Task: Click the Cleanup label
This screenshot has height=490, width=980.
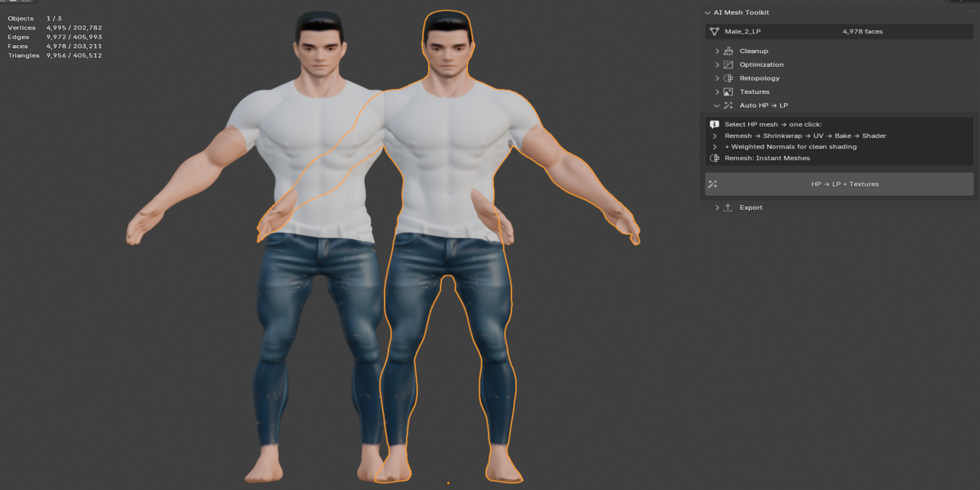Action: tap(754, 51)
